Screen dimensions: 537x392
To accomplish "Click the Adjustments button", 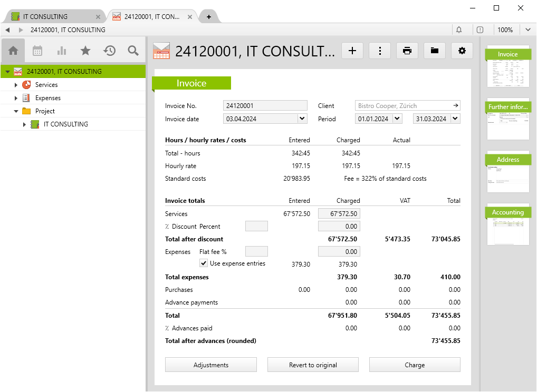I will coord(211,365).
